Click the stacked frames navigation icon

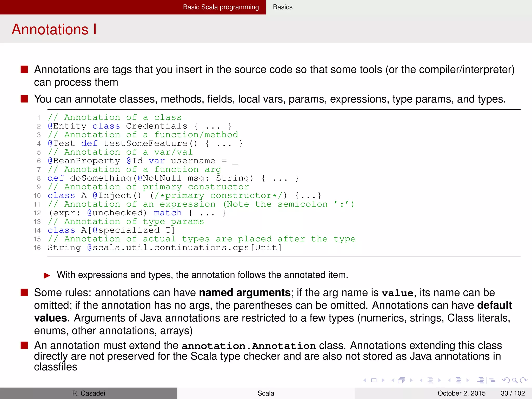coord(402,380)
